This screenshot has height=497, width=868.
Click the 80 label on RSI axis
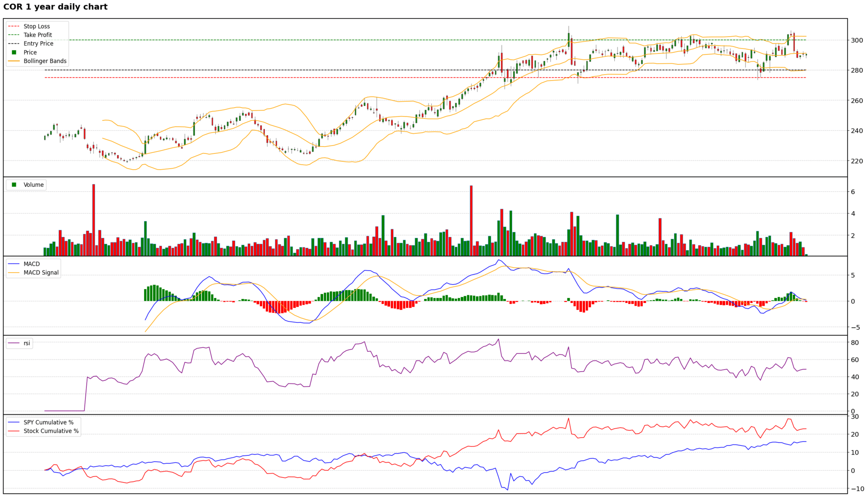coord(854,343)
